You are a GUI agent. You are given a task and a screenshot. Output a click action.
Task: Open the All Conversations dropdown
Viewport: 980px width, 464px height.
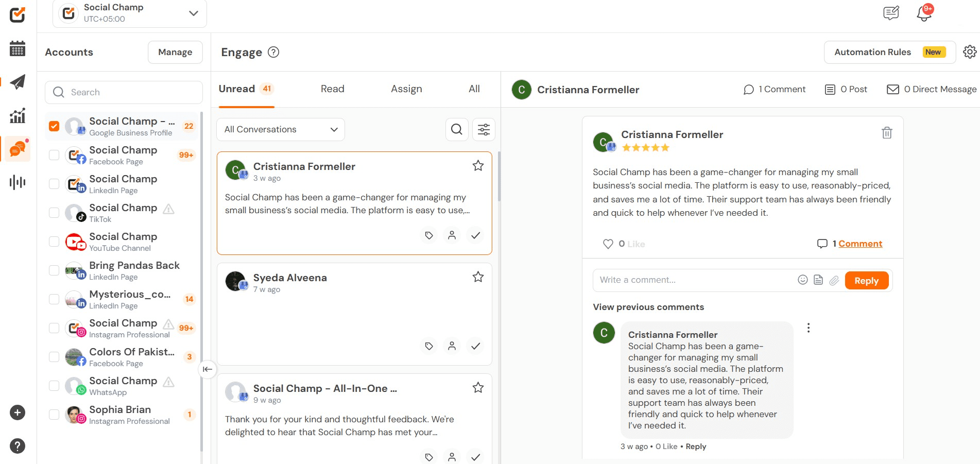[280, 129]
